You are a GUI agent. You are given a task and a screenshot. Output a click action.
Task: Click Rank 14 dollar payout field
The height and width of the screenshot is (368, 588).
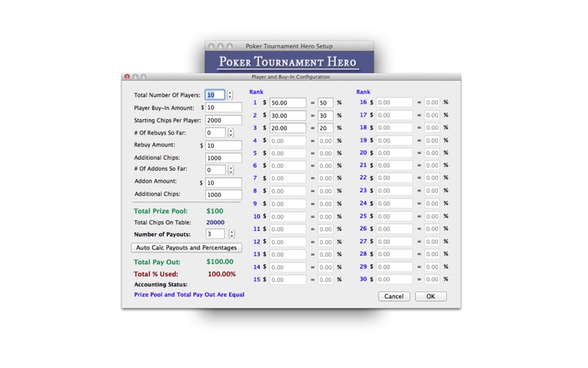click(x=288, y=267)
